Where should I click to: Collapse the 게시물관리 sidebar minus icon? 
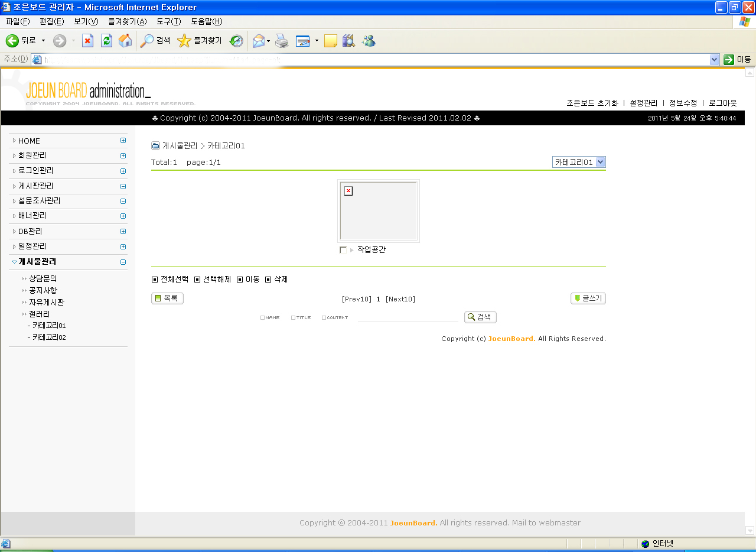[123, 262]
